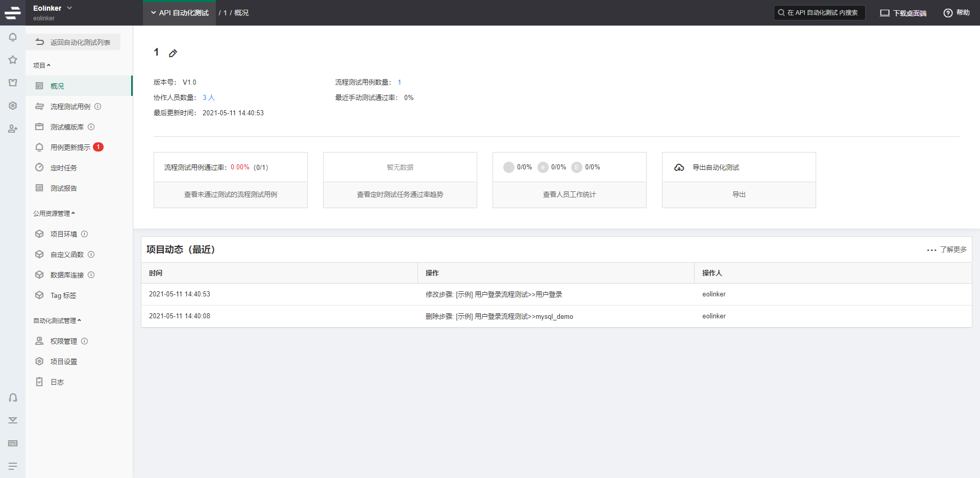
Task: Collapse the 公用资源管理 section
Action: pos(54,213)
